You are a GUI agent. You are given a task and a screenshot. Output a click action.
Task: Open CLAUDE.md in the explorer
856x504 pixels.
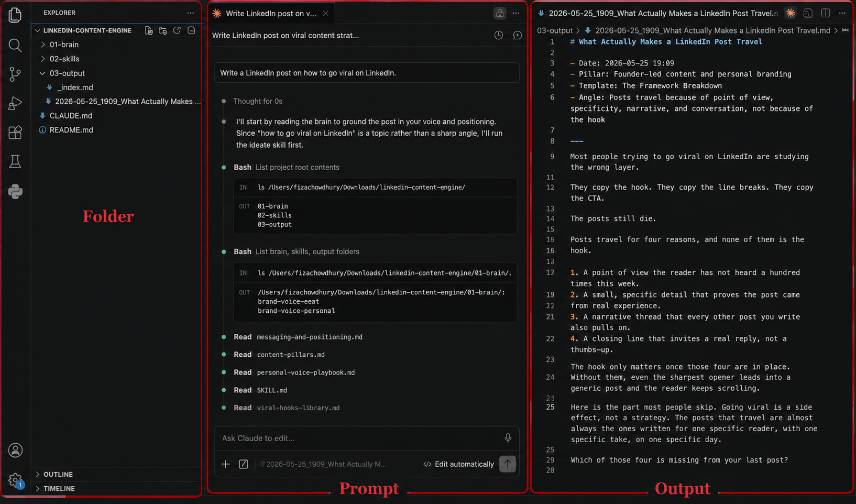pyautogui.click(x=71, y=116)
